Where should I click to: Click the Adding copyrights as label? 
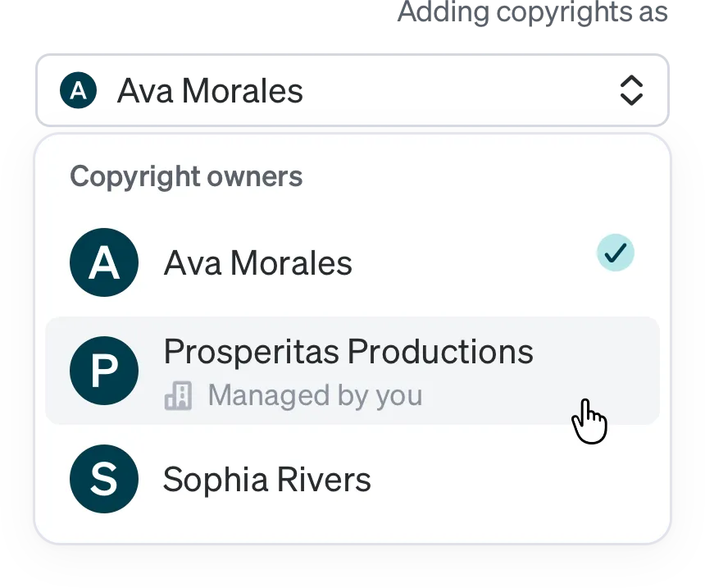533,12
